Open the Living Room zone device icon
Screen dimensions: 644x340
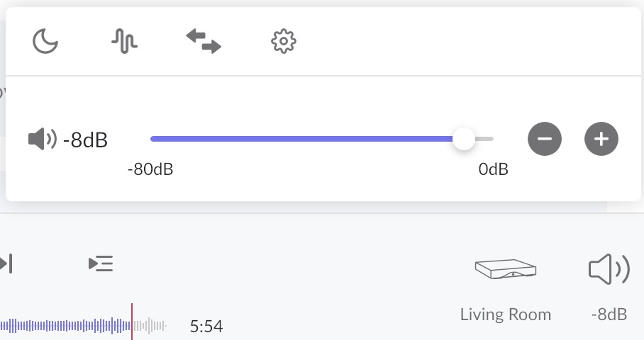505,269
